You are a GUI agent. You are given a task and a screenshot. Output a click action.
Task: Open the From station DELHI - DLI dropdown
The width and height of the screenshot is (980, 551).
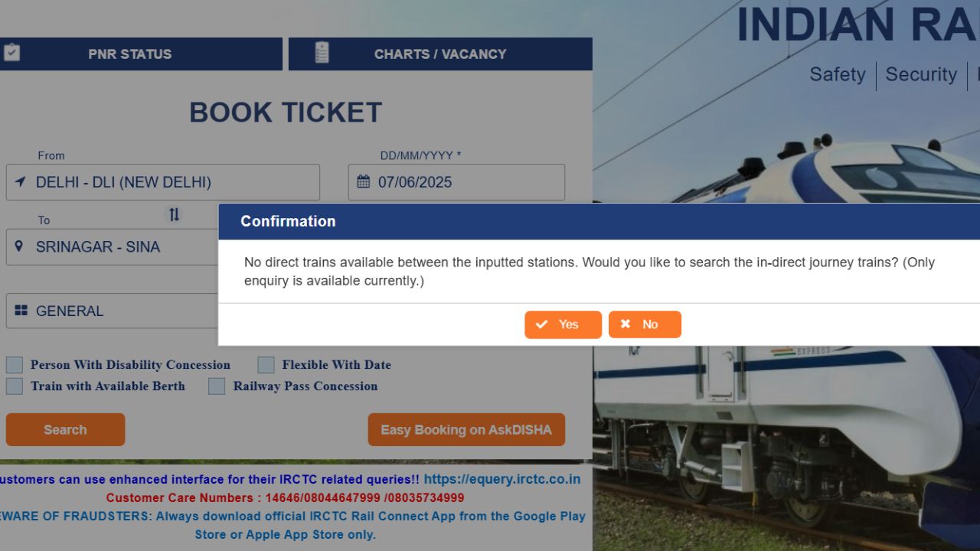(x=163, y=182)
